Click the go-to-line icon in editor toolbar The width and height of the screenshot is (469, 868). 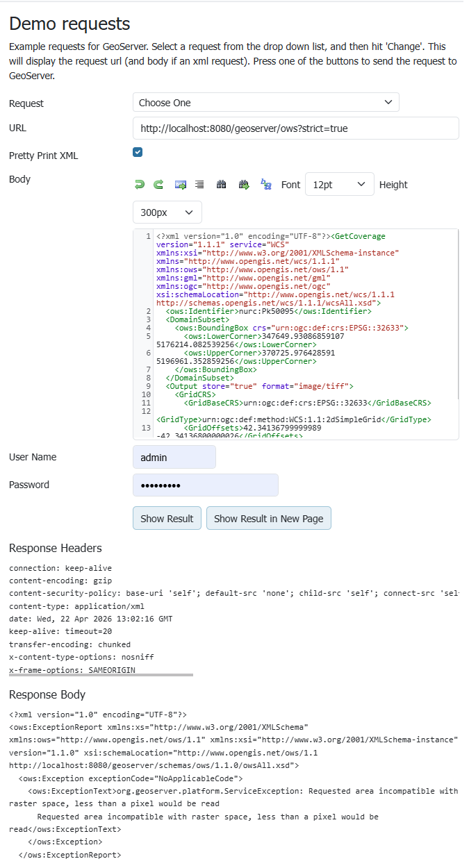point(181,185)
